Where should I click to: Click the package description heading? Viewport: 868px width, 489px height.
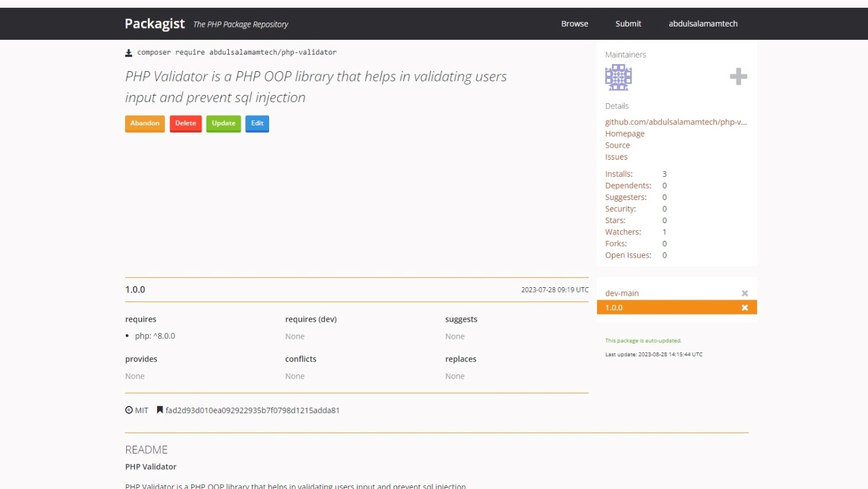(316, 87)
